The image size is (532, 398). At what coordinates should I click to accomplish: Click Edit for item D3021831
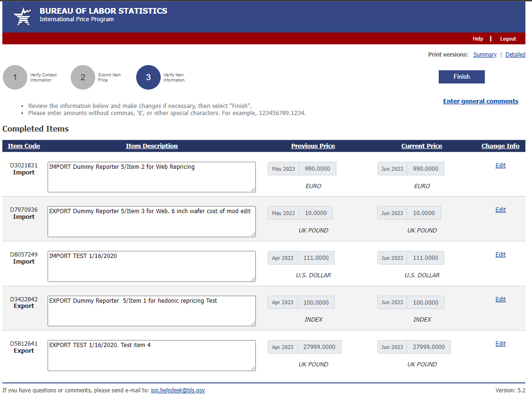pyautogui.click(x=500, y=166)
